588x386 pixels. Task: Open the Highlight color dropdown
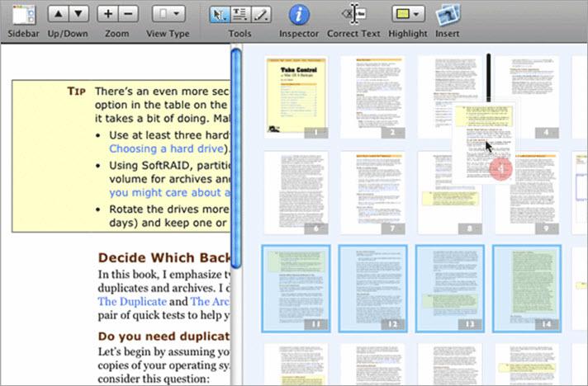(x=408, y=15)
